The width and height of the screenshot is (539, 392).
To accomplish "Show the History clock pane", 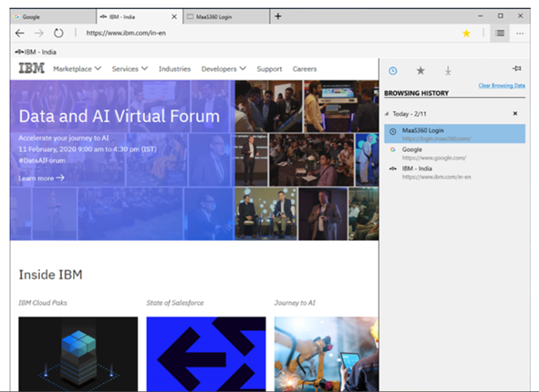I will click(393, 71).
